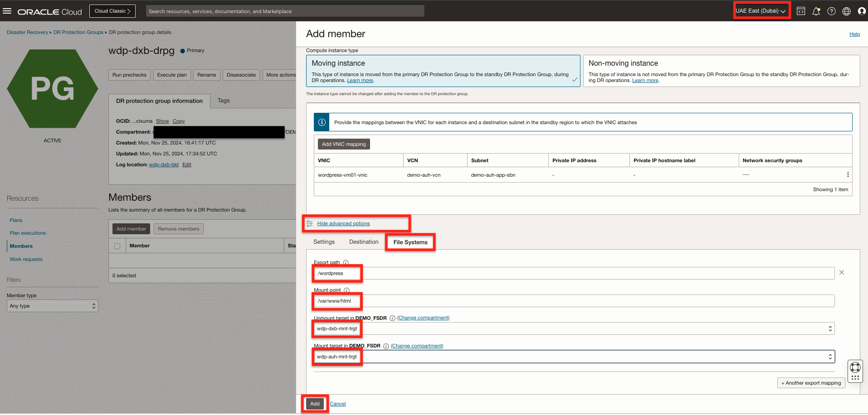This screenshot has height=415, width=868.
Task: Click the Cancel link
Action: tap(338, 404)
